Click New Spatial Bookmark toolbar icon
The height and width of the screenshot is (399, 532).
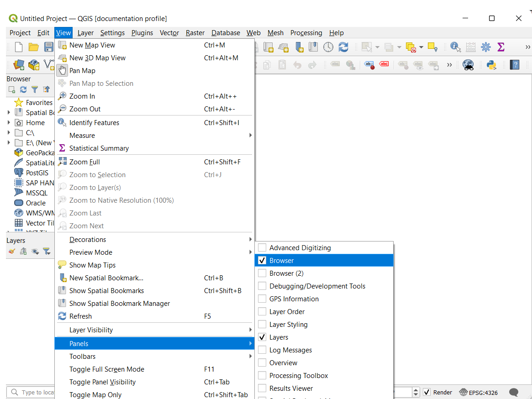click(299, 47)
